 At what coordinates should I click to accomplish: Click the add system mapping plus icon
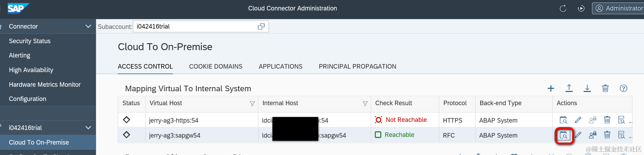[551, 88]
